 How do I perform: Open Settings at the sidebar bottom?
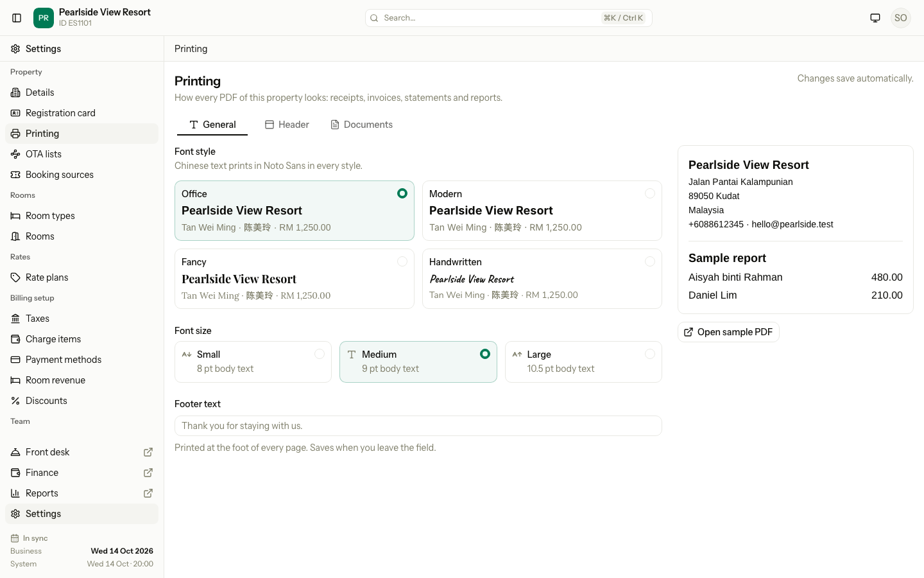click(81, 514)
